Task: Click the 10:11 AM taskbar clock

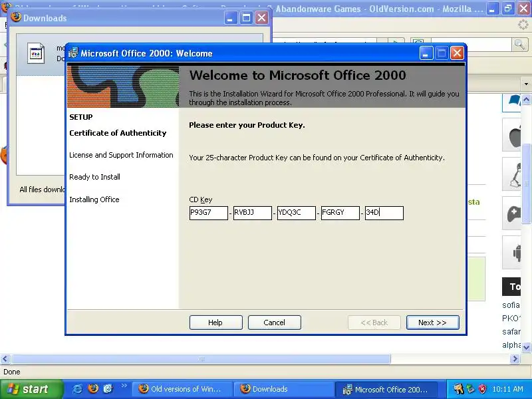Action: [507, 389]
